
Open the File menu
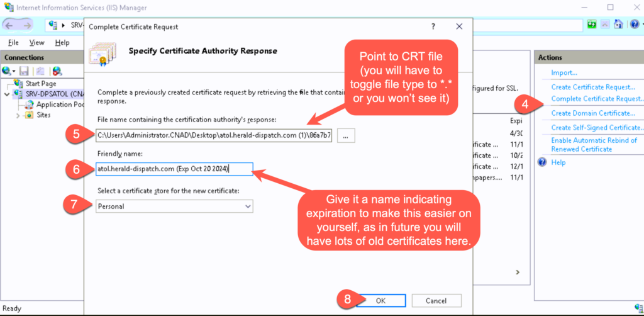point(13,42)
